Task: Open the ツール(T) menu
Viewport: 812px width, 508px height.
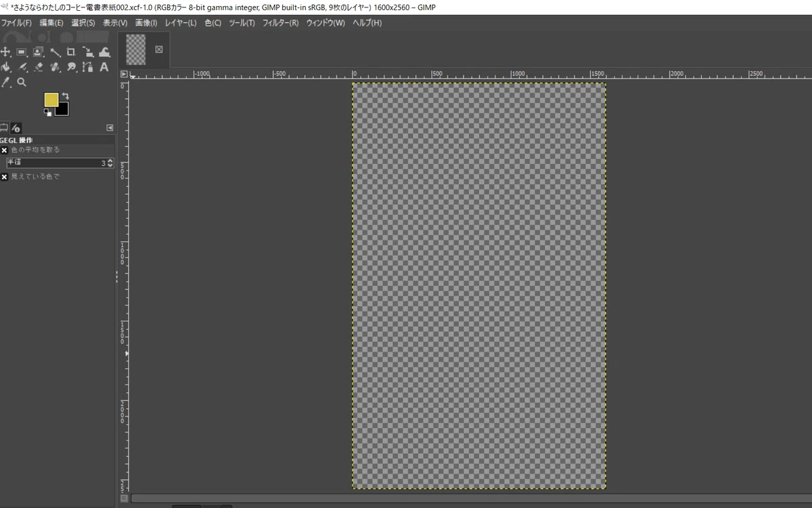Action: point(242,23)
